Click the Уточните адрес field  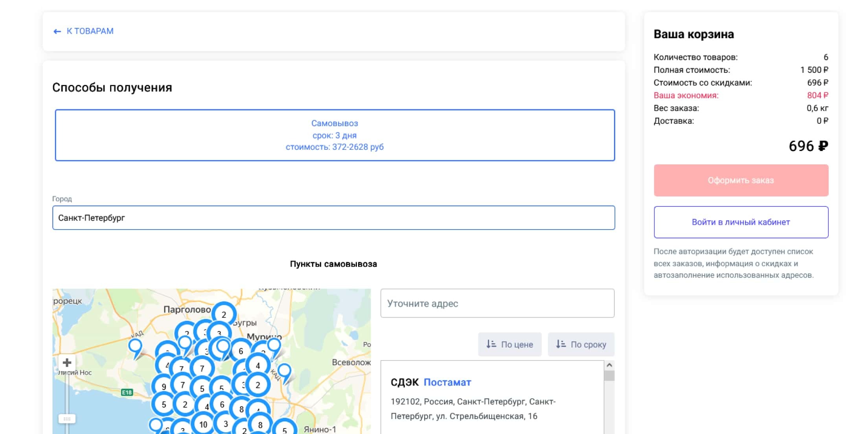click(x=497, y=303)
